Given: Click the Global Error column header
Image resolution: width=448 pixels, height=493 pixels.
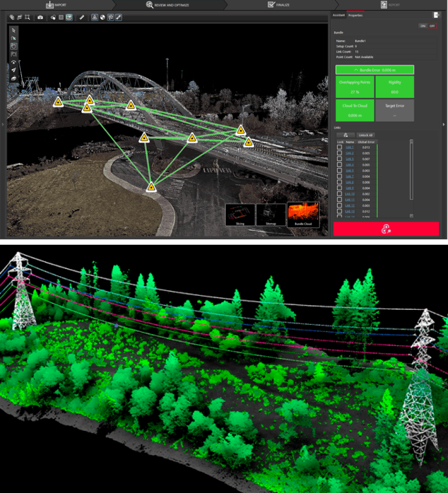Looking at the screenshot, I should tap(366, 142).
